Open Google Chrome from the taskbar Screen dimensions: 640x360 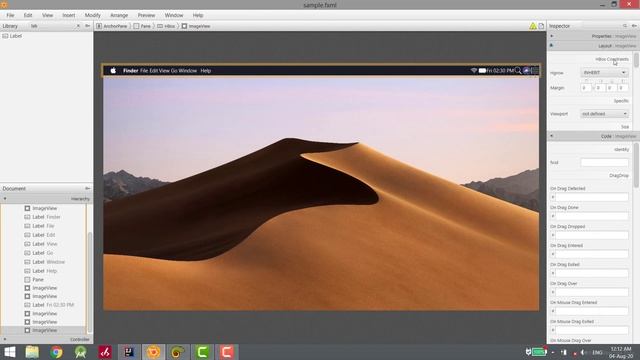coord(56,352)
